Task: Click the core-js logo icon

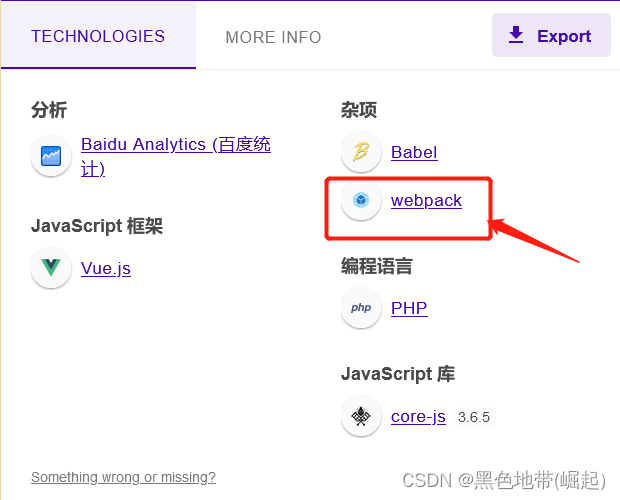Action: click(x=361, y=416)
